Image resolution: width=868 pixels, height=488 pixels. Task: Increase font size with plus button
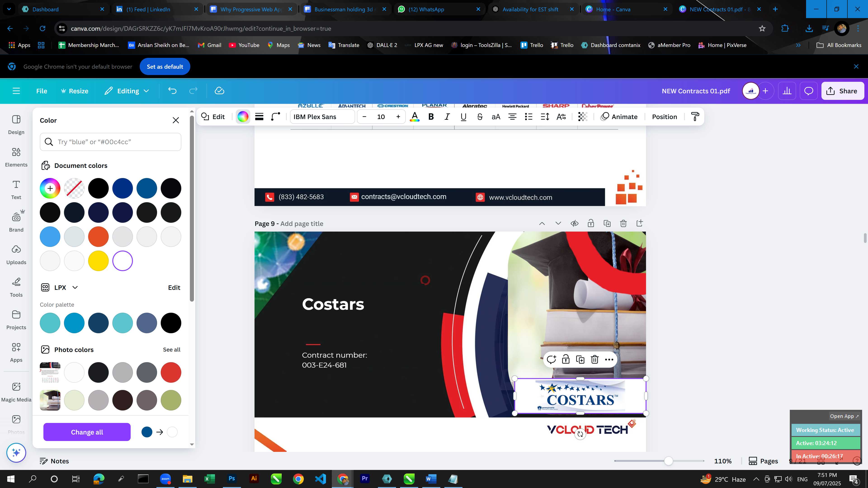click(398, 117)
